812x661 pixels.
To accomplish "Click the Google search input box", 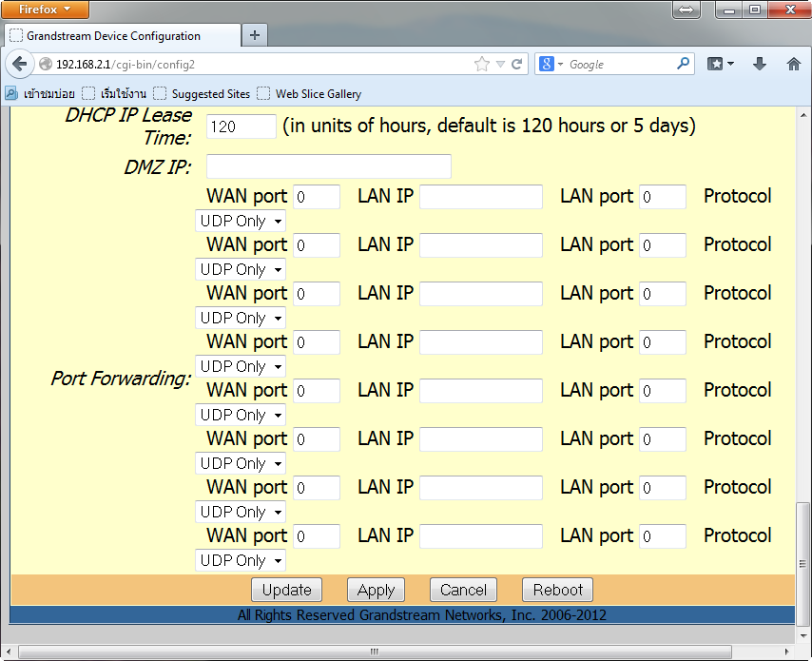I will tap(620, 65).
